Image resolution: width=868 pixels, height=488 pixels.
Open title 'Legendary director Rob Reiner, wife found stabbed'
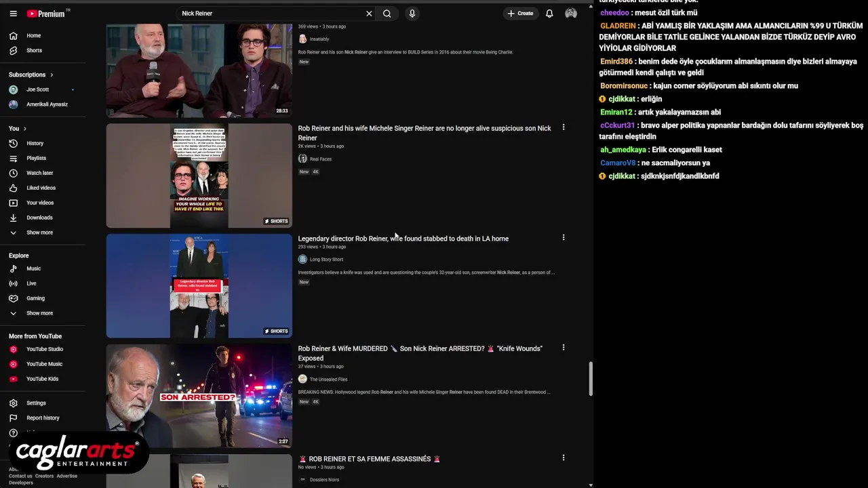pos(403,239)
